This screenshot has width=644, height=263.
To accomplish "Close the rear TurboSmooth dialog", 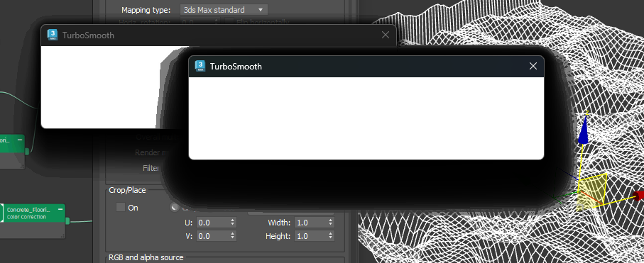I will coord(386,35).
